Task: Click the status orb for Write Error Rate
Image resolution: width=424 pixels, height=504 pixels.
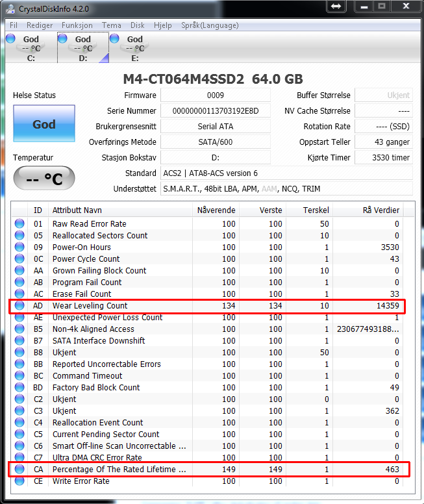Action: 19,481
